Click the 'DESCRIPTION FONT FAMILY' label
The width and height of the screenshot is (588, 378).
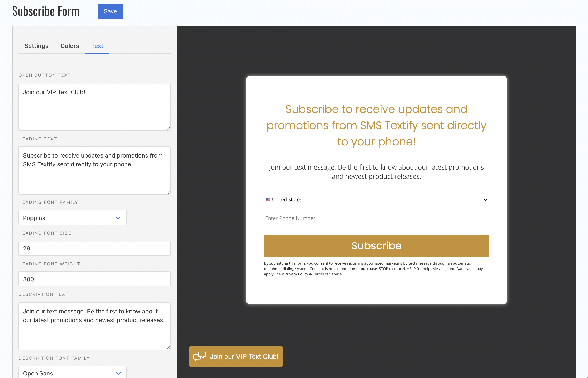click(54, 358)
